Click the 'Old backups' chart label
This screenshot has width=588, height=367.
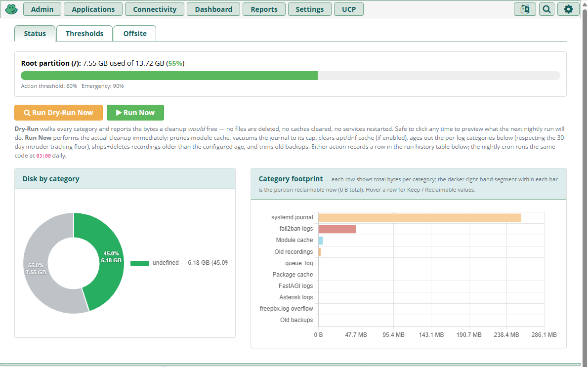[296, 320]
